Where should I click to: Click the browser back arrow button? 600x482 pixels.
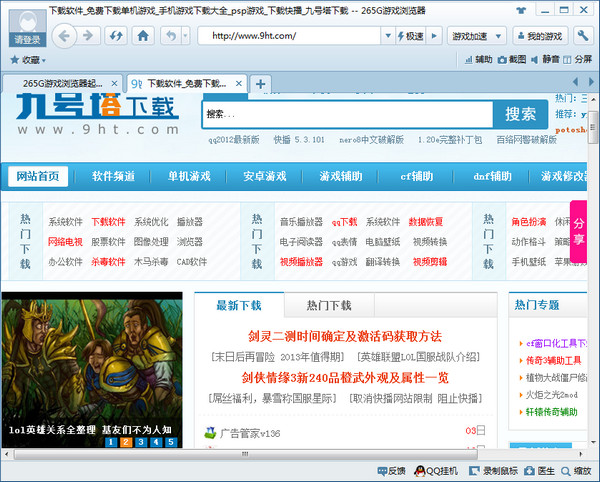(x=64, y=36)
